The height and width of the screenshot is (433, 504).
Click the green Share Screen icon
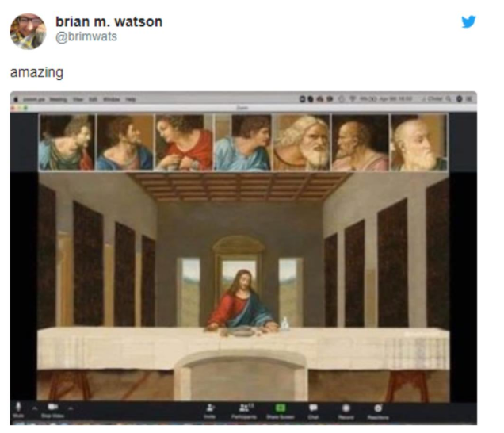pyautogui.click(x=281, y=408)
